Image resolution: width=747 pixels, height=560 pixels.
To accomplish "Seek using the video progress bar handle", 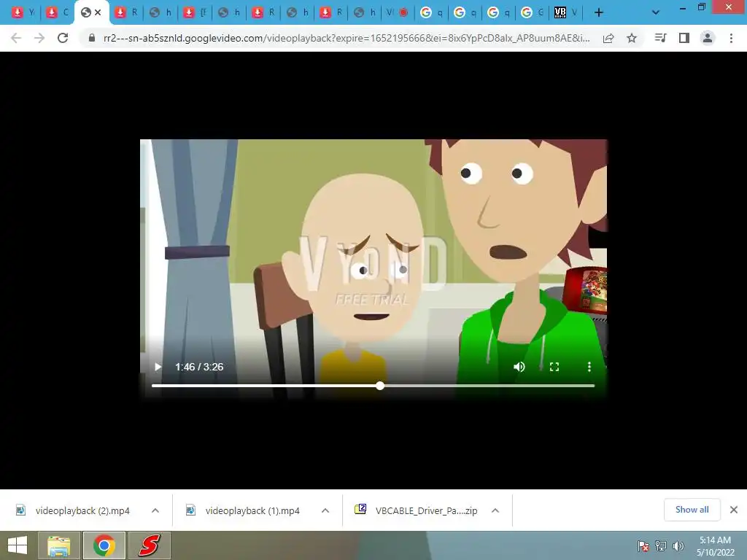I will [x=379, y=386].
